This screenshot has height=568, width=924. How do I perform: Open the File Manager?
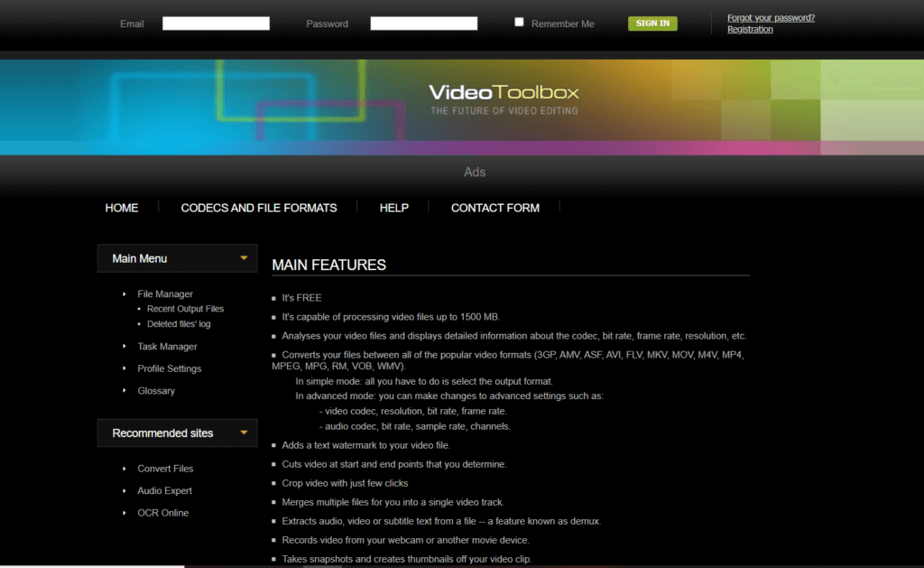pyautogui.click(x=167, y=293)
